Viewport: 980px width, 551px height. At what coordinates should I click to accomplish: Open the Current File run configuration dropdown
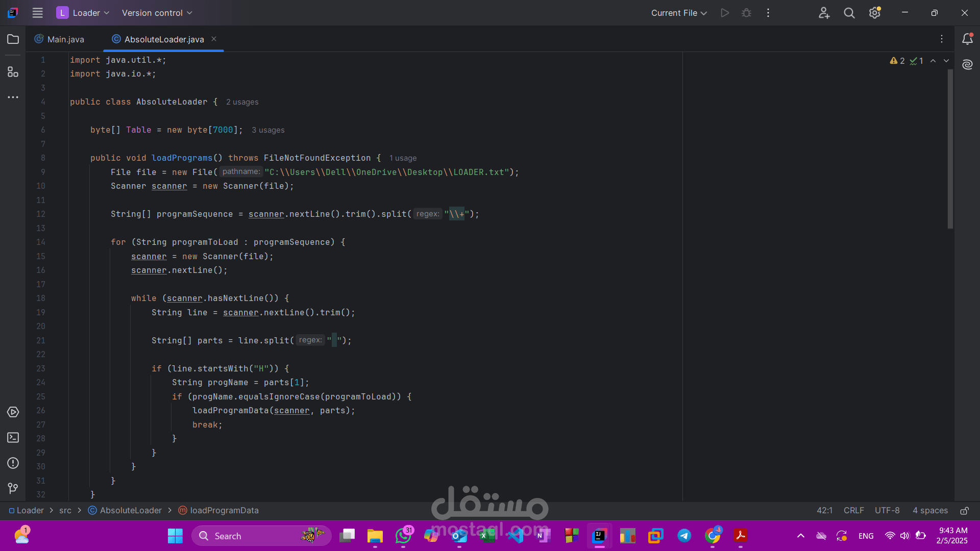(678, 13)
